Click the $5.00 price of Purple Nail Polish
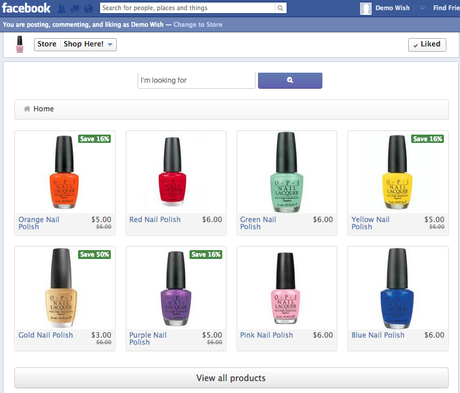The width and height of the screenshot is (460, 393). tap(212, 335)
